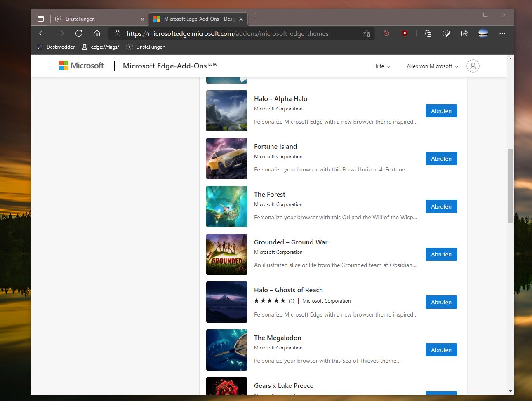
Task: Open the Halo - Alpha Halo thumbnail
Action: coord(227,111)
